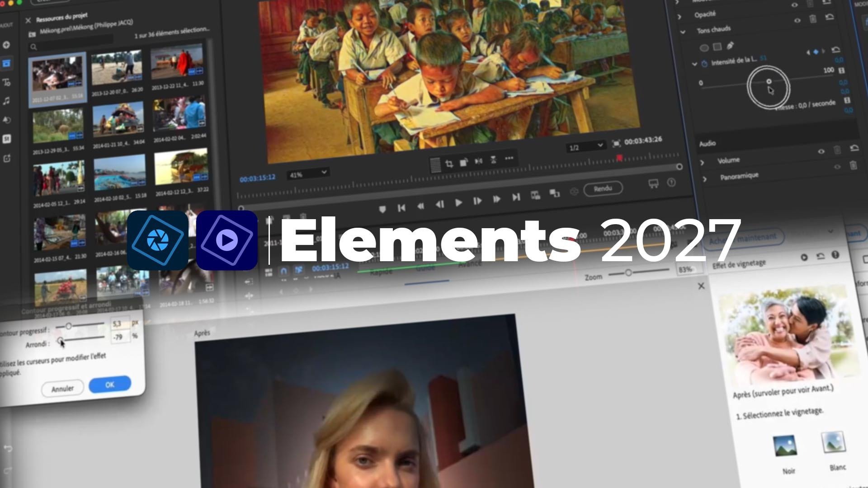Screen dimensions: 868x488
Task: Click the add plus icon in left sidebar
Action: tap(6, 45)
